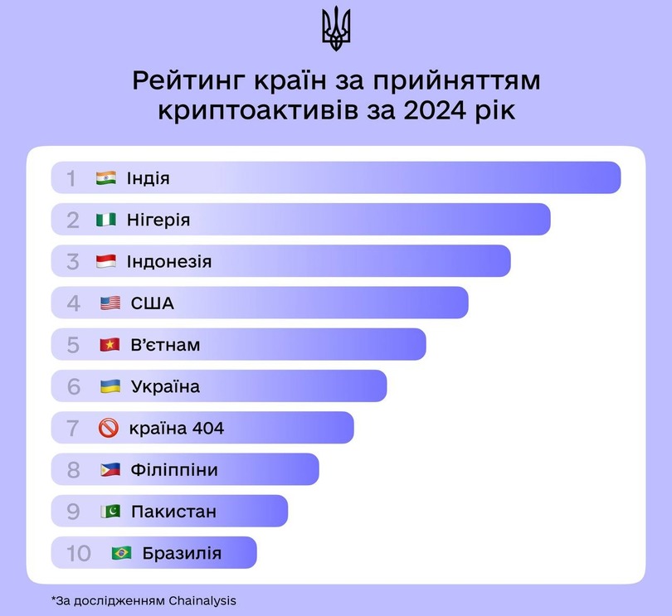Click the Philippines flag icon
672x616 pixels.
[x=110, y=470]
